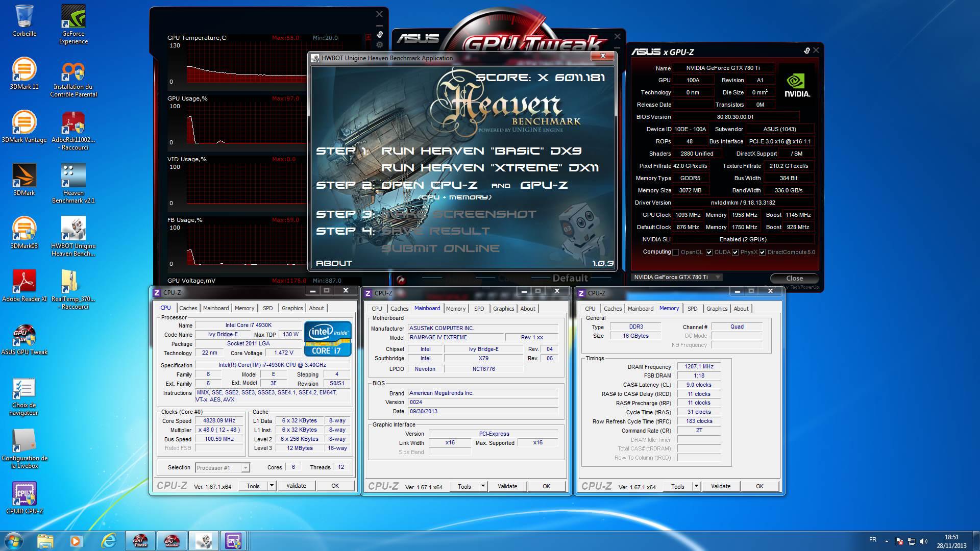Image resolution: width=980 pixels, height=551 pixels.
Task: Click Close button in ASUS GPU-Z panel
Action: pyautogui.click(x=794, y=278)
